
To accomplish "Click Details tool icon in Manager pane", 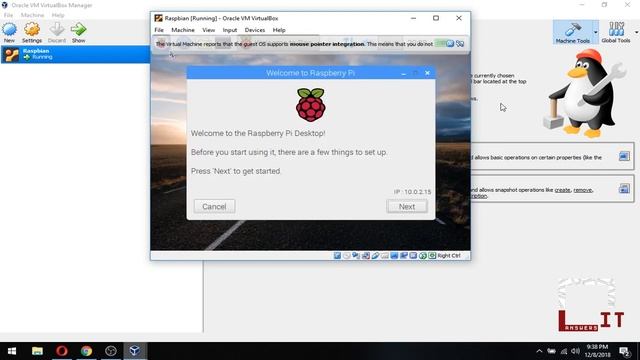I will click(x=624, y=156).
